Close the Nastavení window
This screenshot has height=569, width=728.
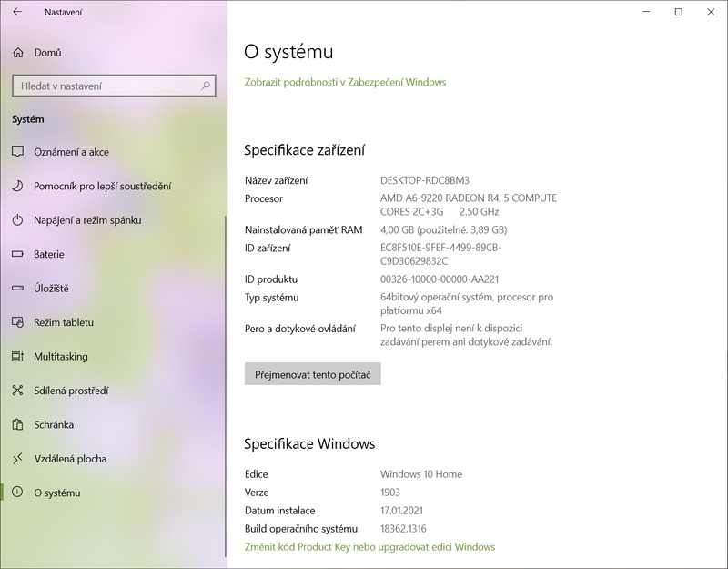click(711, 12)
